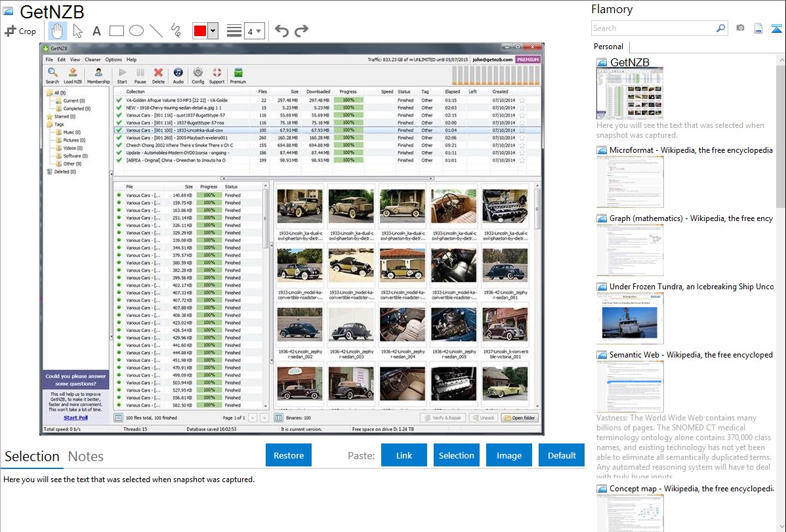The height and width of the screenshot is (532, 786).
Task: Click the document page icon beside the camera
Action: [x=758, y=28]
